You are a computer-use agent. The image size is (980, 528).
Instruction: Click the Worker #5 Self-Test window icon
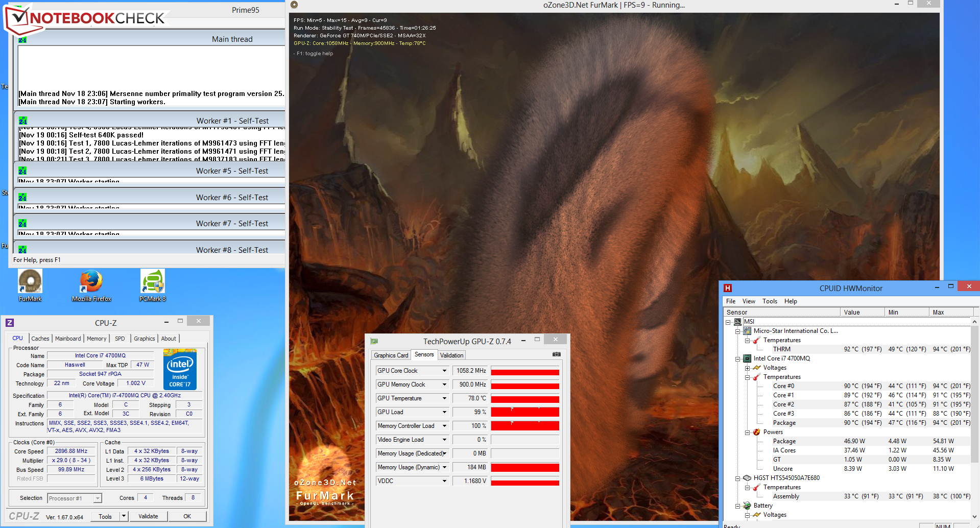22,171
